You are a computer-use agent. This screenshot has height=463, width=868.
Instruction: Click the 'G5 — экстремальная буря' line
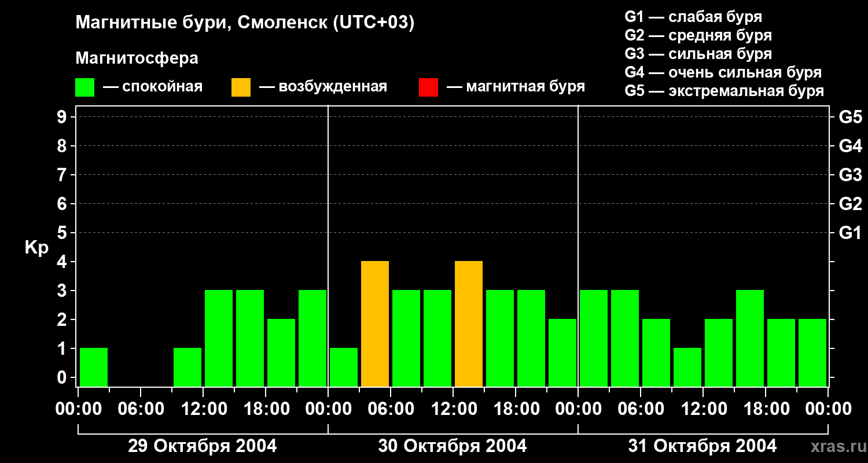[724, 91]
